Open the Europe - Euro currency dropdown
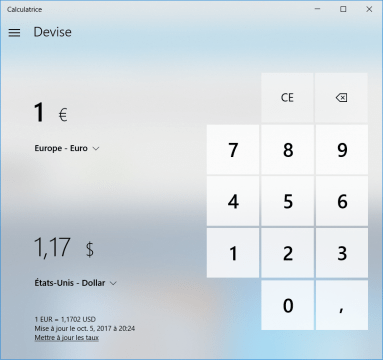The width and height of the screenshot is (383, 360). pos(67,148)
